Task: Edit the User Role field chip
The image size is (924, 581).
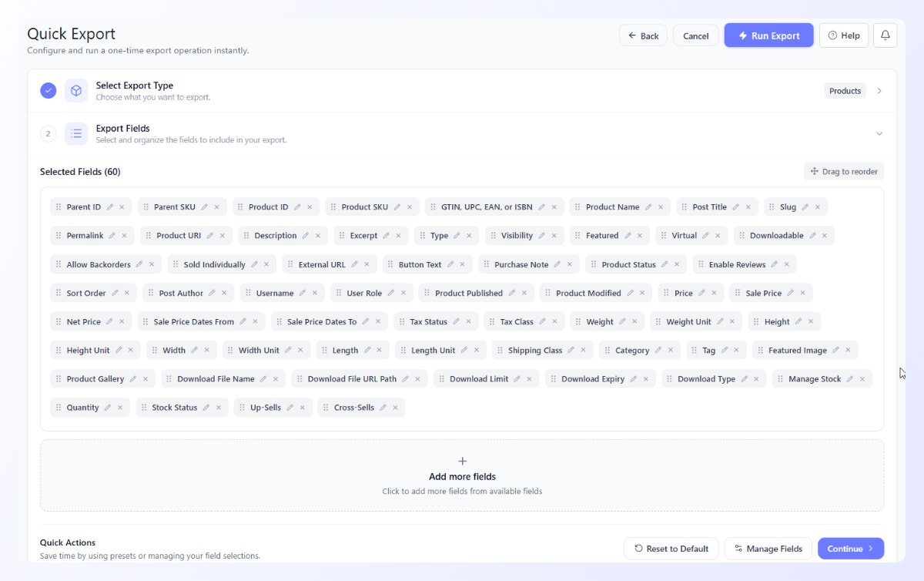Action: pyautogui.click(x=391, y=293)
